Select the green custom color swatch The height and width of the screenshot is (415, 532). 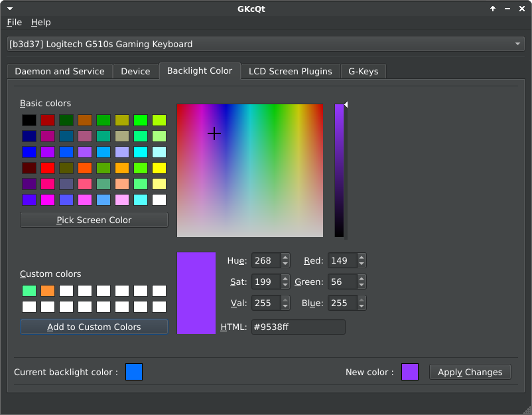point(29,291)
